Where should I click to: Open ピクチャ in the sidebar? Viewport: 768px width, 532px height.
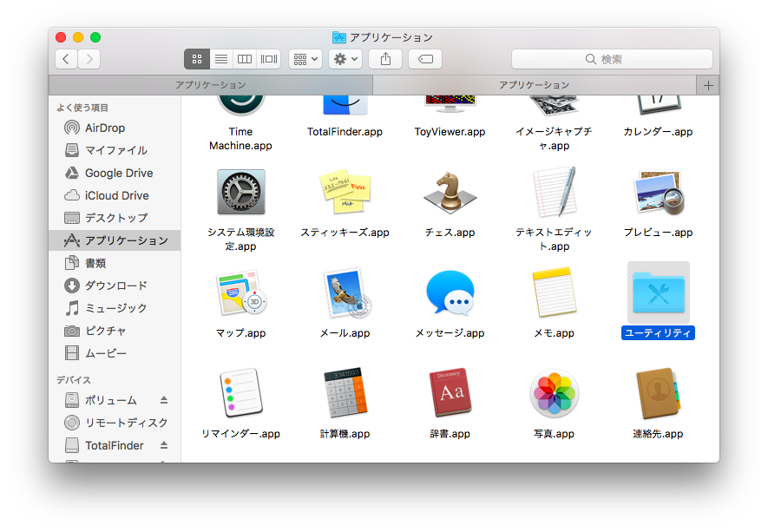tap(115, 331)
